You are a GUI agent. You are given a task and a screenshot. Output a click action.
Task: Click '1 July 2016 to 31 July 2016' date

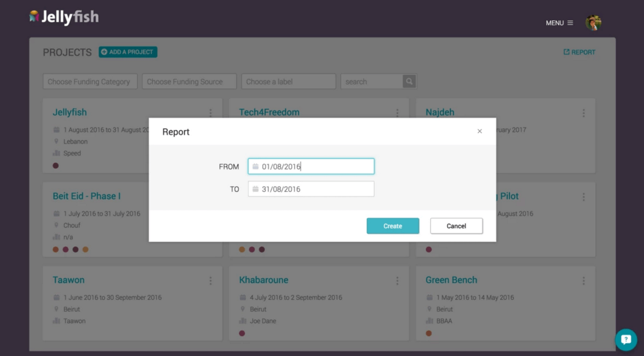click(101, 213)
